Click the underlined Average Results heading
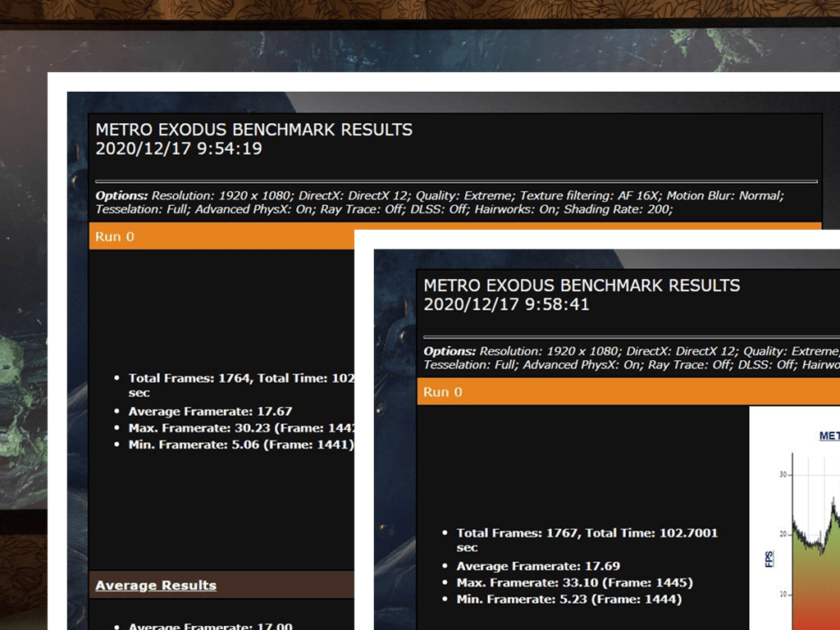Viewport: 840px width, 630px height. (x=156, y=586)
